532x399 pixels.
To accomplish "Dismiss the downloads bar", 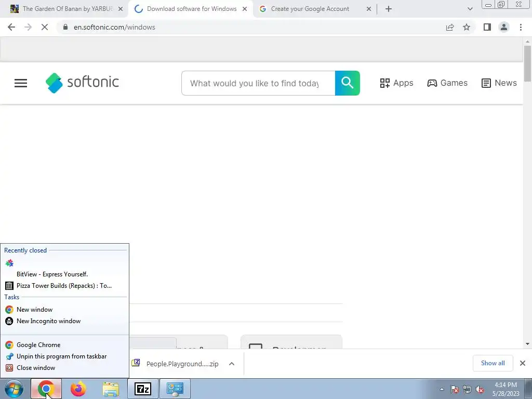I will pos(523,363).
